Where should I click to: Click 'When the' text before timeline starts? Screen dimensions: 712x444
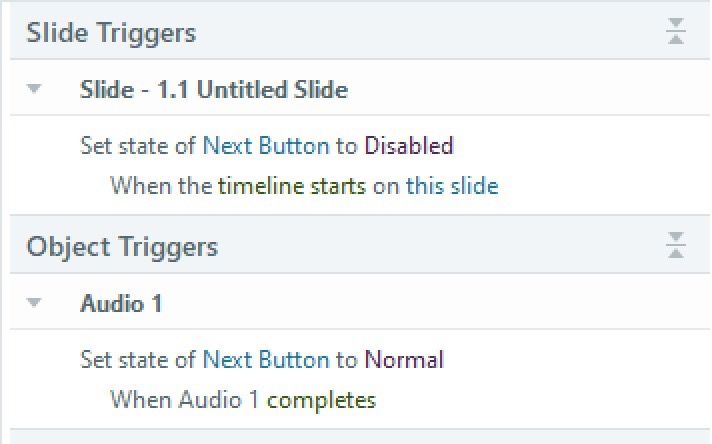(161, 185)
